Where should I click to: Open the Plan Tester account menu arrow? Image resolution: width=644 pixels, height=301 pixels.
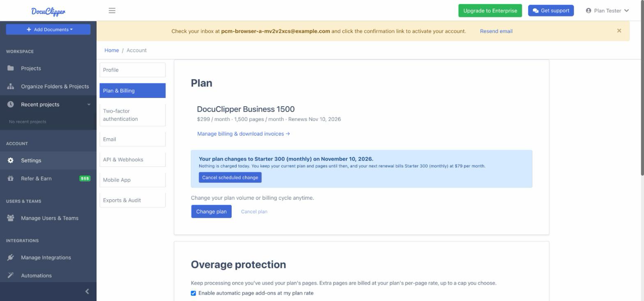tap(626, 11)
